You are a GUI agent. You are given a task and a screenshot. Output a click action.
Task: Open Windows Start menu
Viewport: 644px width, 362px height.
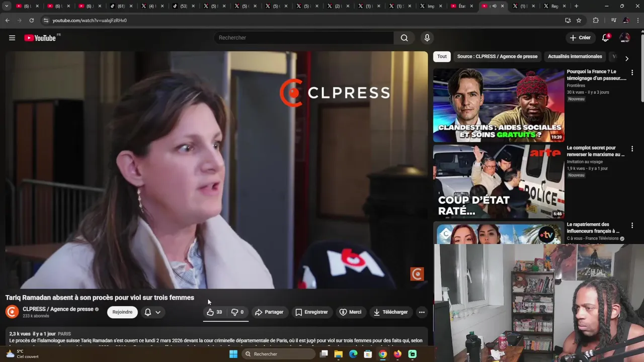click(x=233, y=354)
